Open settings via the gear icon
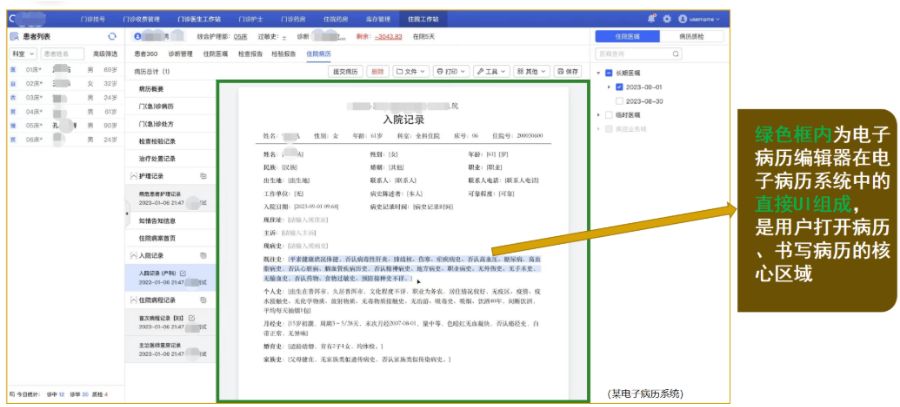Viewport: 900px width, 407px height. pyautogui.click(x=666, y=18)
